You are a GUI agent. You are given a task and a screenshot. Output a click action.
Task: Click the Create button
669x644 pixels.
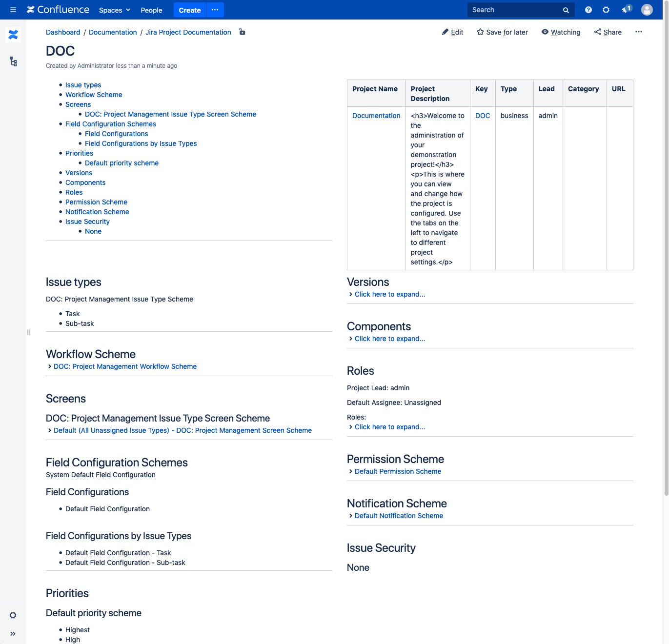click(190, 10)
